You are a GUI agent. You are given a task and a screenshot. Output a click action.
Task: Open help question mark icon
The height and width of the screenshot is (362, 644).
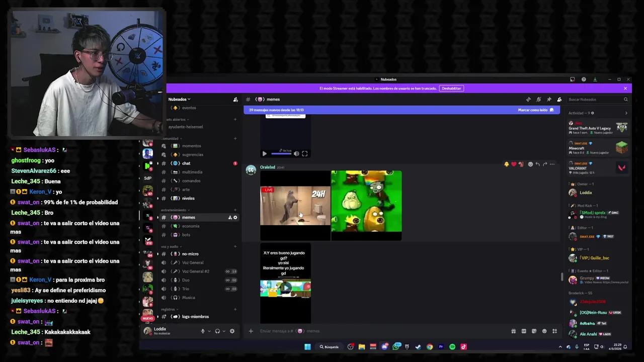(584, 79)
